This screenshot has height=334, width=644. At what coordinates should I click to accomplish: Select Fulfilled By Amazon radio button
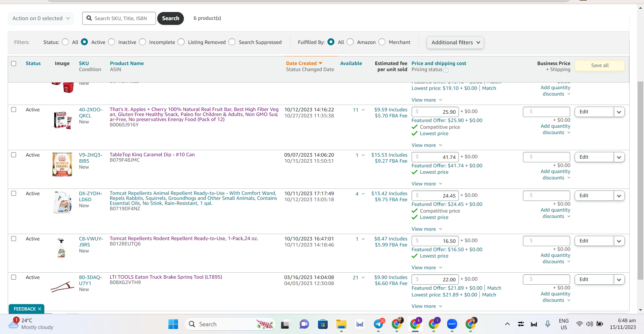coord(350,42)
